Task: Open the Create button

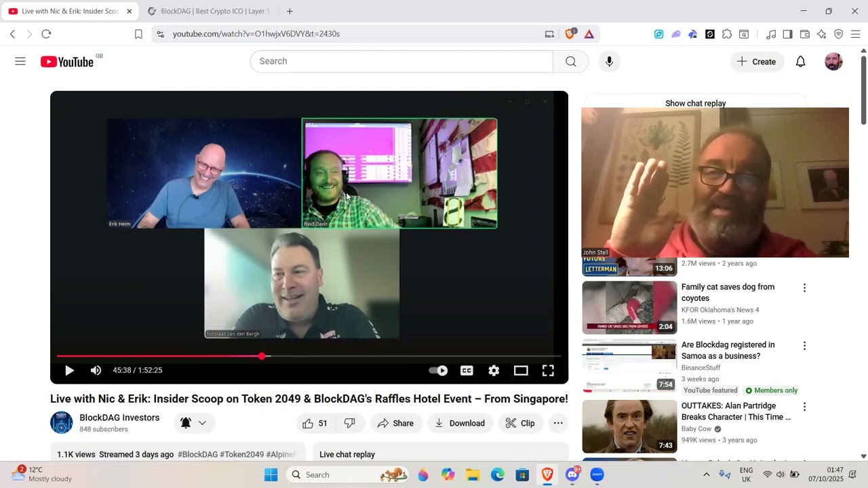Action: [757, 62]
